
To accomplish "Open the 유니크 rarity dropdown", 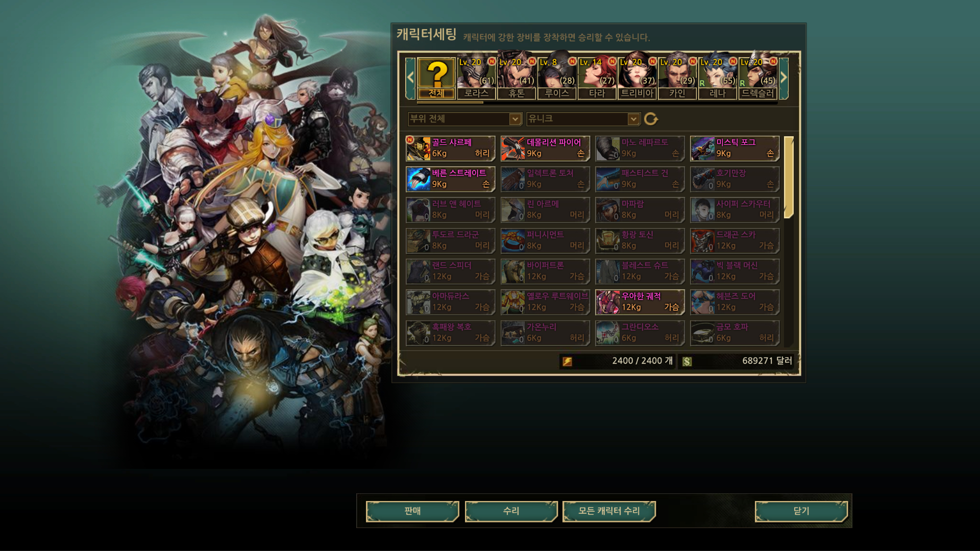I will tap(583, 119).
